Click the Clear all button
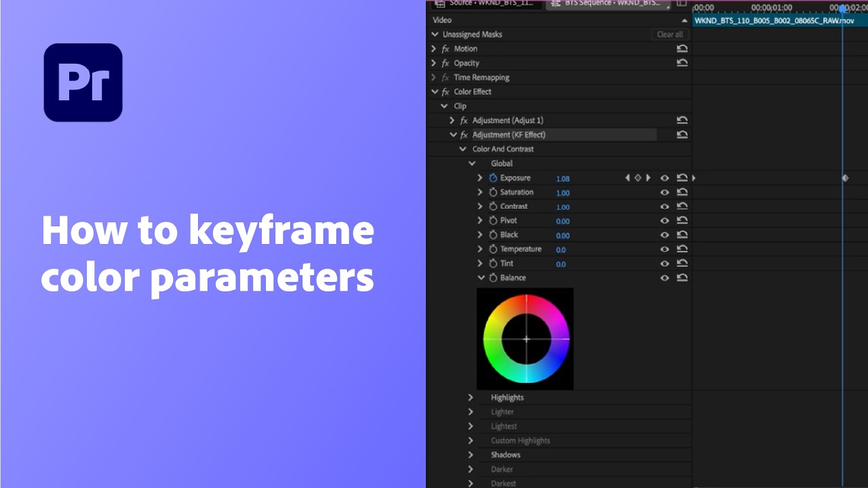This screenshot has height=488, width=868. [670, 35]
